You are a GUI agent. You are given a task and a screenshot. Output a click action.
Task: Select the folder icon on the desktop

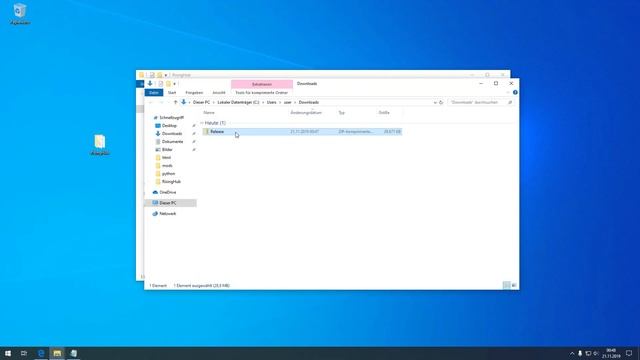pos(100,144)
